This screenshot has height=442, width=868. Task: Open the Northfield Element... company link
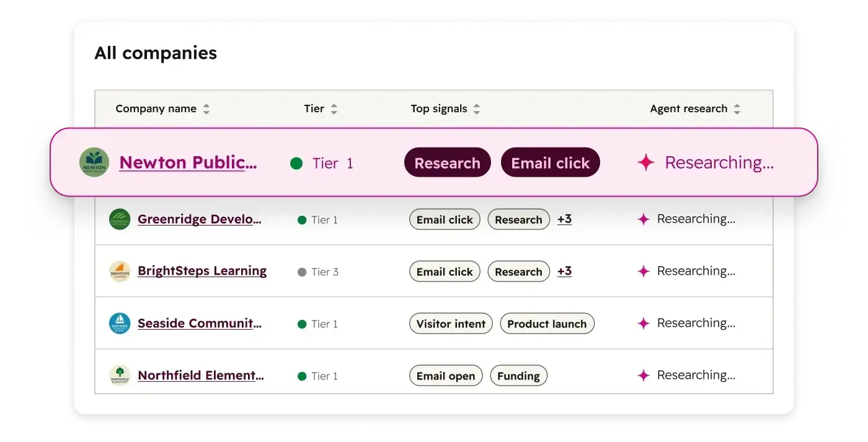pos(201,376)
